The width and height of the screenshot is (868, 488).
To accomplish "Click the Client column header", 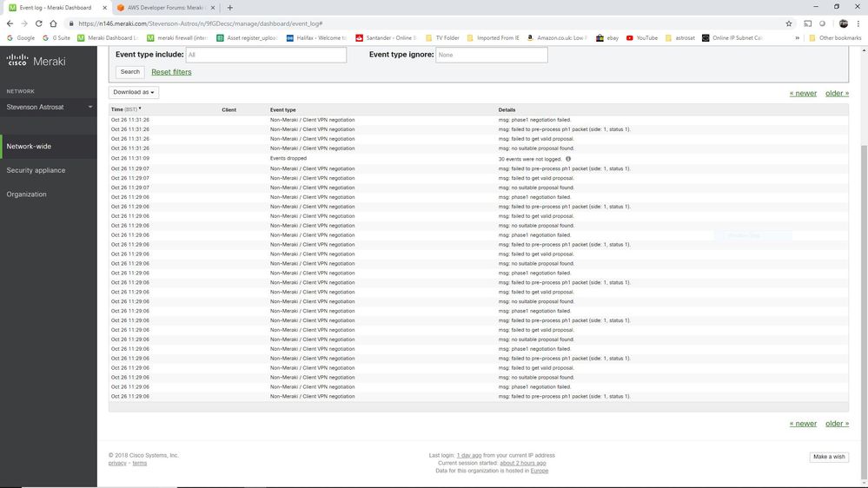I will pos(229,109).
